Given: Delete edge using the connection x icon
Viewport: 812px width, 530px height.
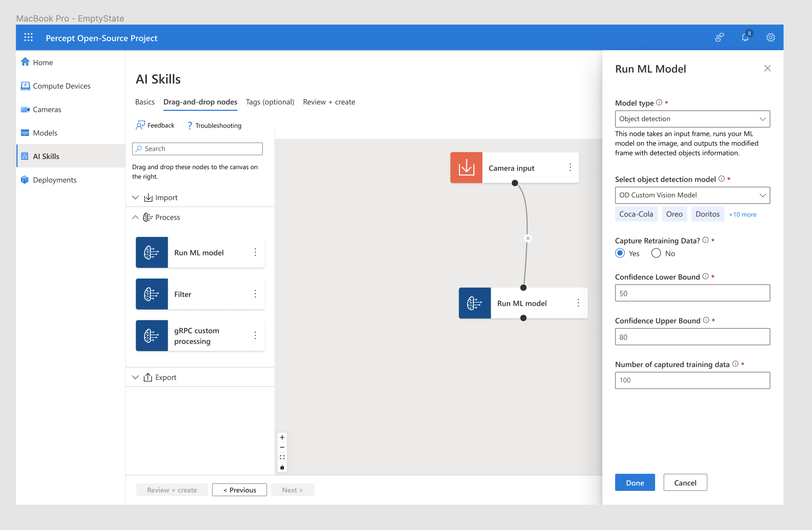Looking at the screenshot, I should 528,238.
